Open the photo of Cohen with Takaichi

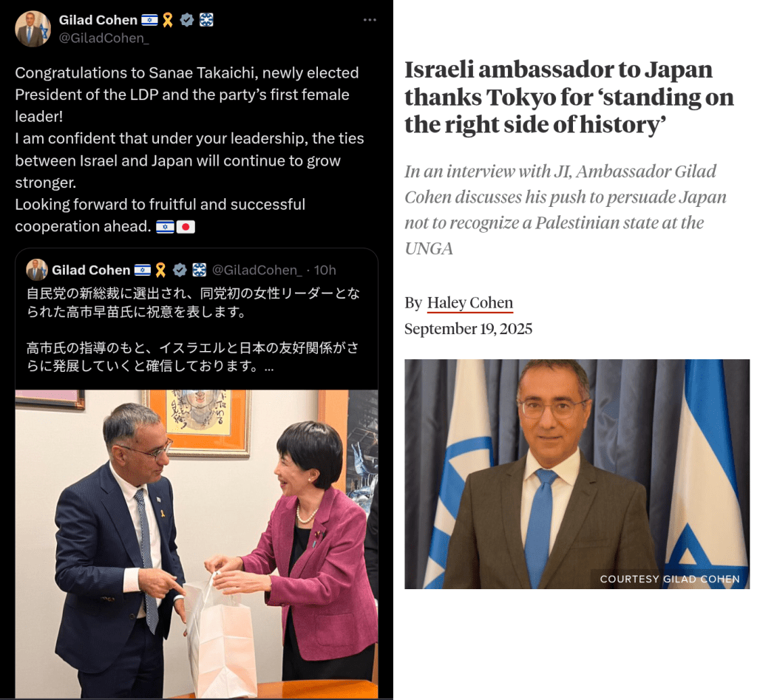197,543
